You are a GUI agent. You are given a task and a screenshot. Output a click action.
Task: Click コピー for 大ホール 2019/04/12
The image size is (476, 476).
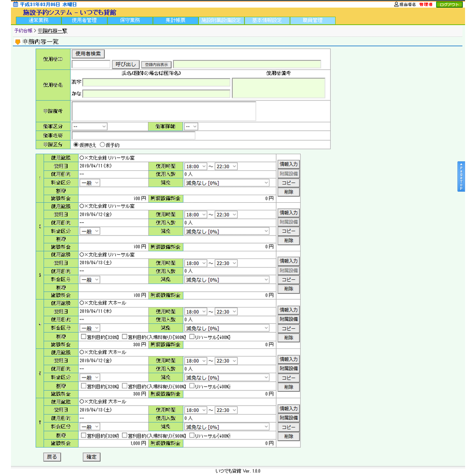pyautogui.click(x=288, y=378)
